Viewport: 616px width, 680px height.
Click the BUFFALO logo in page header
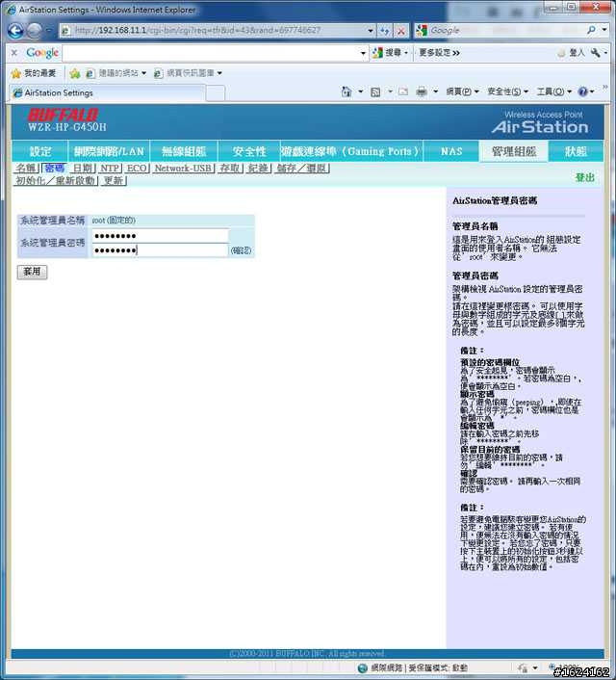click(x=64, y=115)
